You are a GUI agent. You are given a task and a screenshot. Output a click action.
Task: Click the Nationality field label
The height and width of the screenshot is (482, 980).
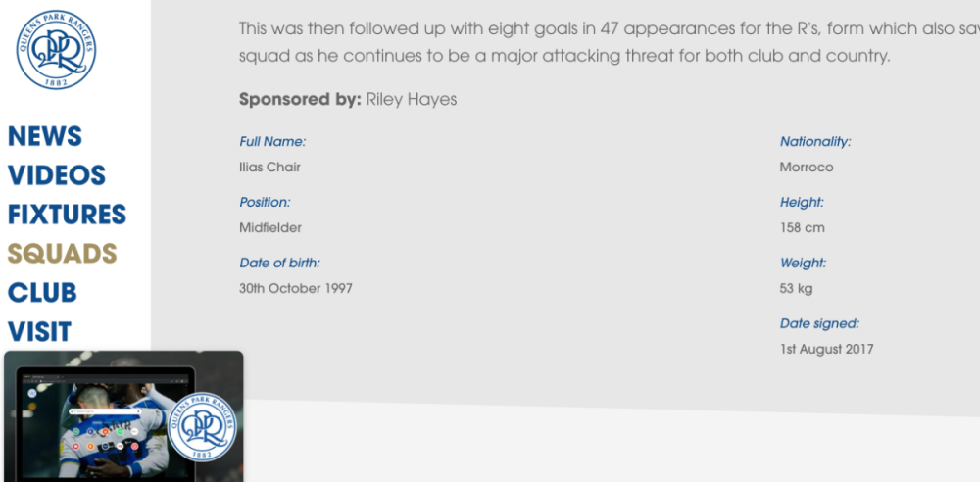[x=815, y=142]
